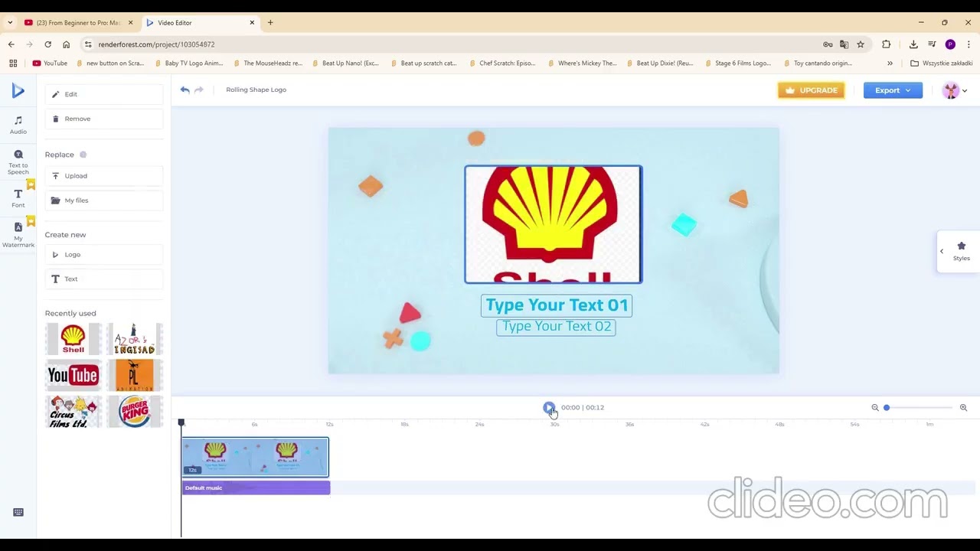Click the Replace info icon

(x=83, y=155)
